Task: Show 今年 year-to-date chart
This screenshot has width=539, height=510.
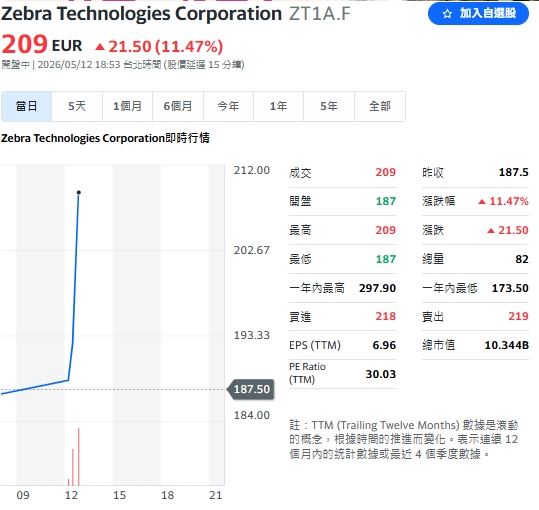Action: coord(229,106)
